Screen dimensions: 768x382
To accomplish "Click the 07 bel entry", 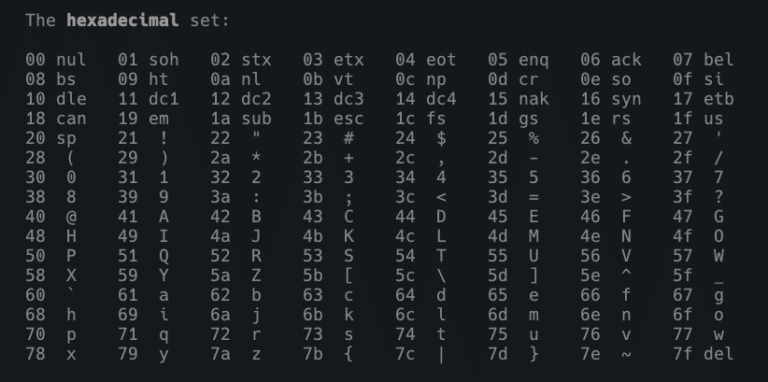I will point(703,60).
